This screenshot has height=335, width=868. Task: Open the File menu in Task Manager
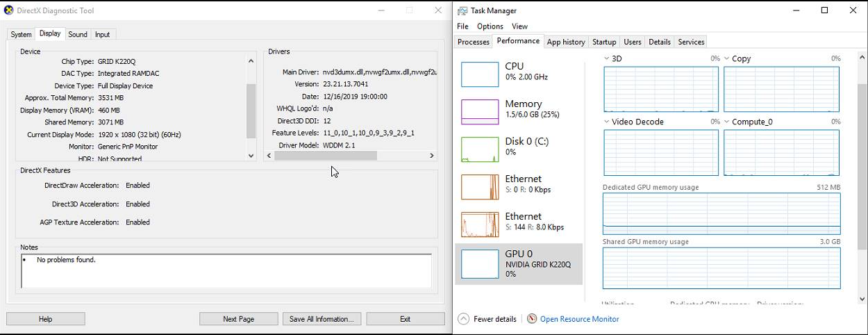(462, 26)
